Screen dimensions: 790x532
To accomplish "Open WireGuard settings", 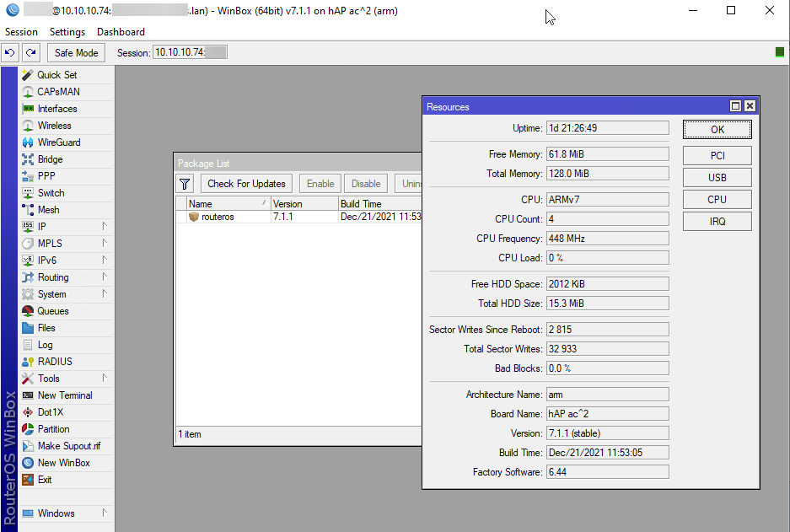I will click(66, 142).
